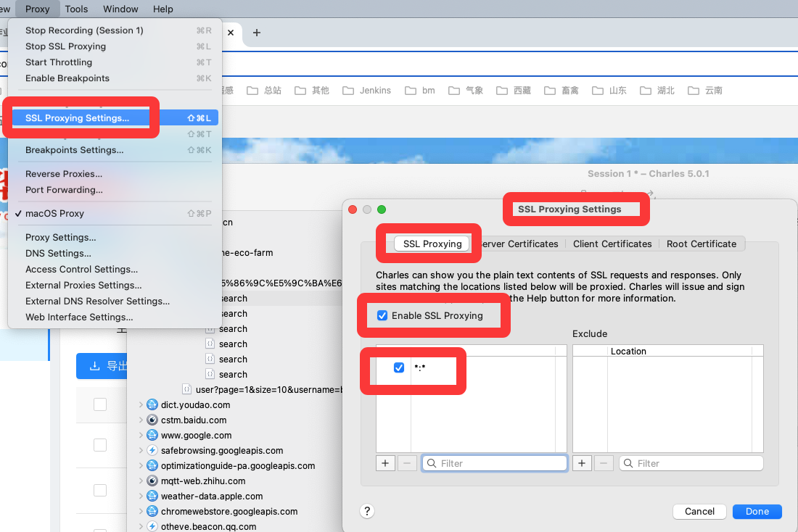The height and width of the screenshot is (532, 798).
Task: Add an Exclude location with plus button
Action: click(582, 463)
